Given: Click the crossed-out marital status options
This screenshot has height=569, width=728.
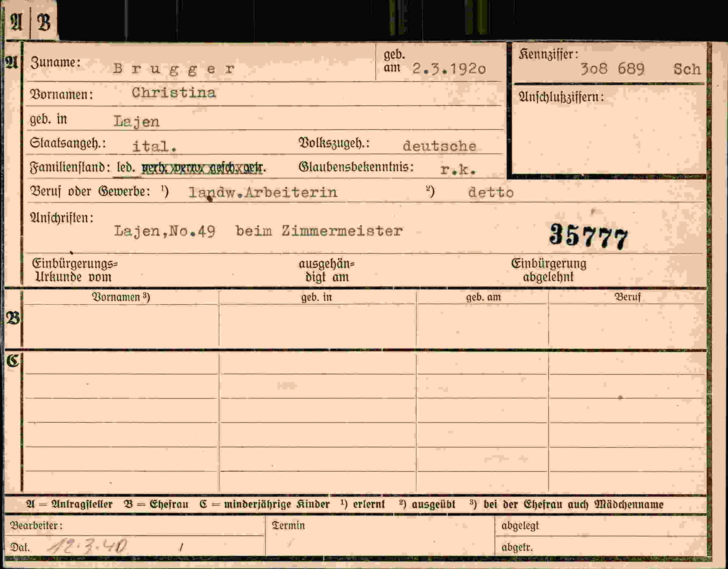Looking at the screenshot, I should coord(203,168).
